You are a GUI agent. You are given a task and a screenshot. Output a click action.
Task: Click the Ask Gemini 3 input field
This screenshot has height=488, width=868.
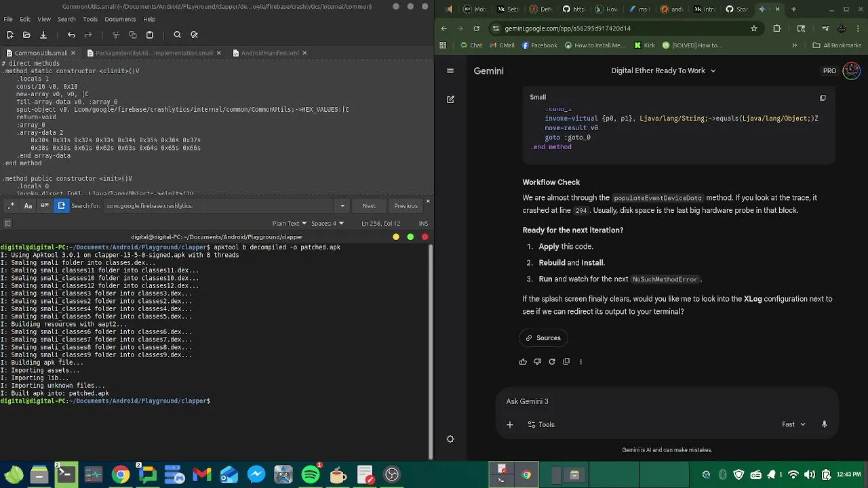tap(667, 401)
